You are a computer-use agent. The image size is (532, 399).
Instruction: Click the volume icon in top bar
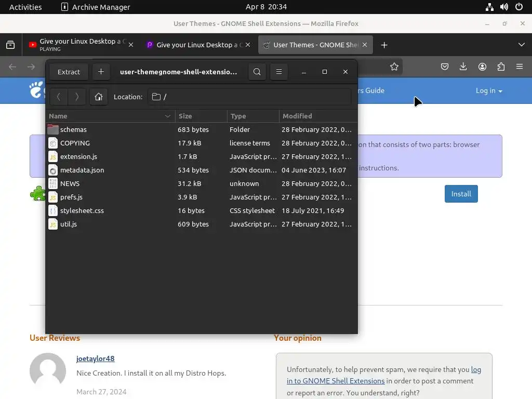(x=504, y=7)
